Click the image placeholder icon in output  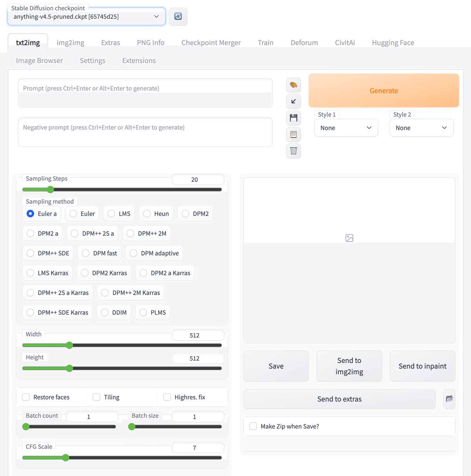click(349, 238)
